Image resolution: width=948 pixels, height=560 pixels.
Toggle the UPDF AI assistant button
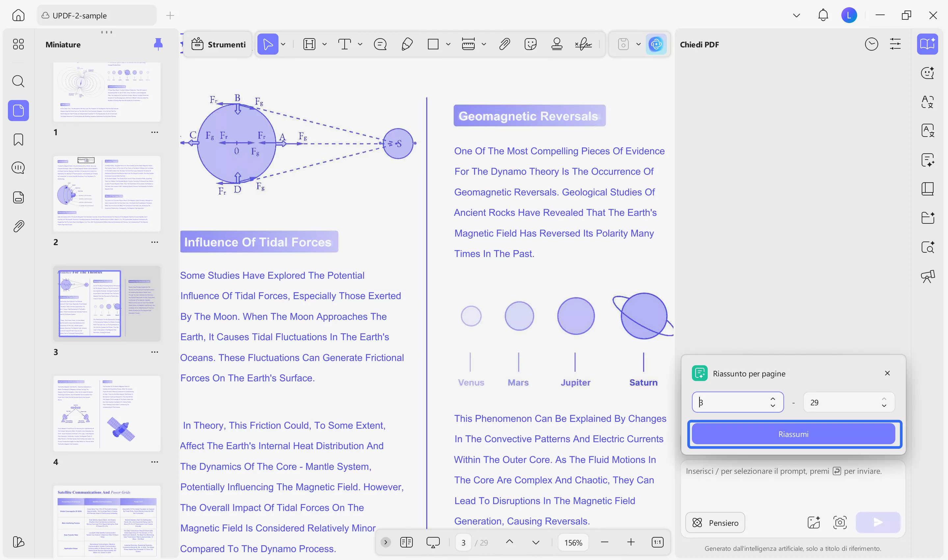[656, 44]
